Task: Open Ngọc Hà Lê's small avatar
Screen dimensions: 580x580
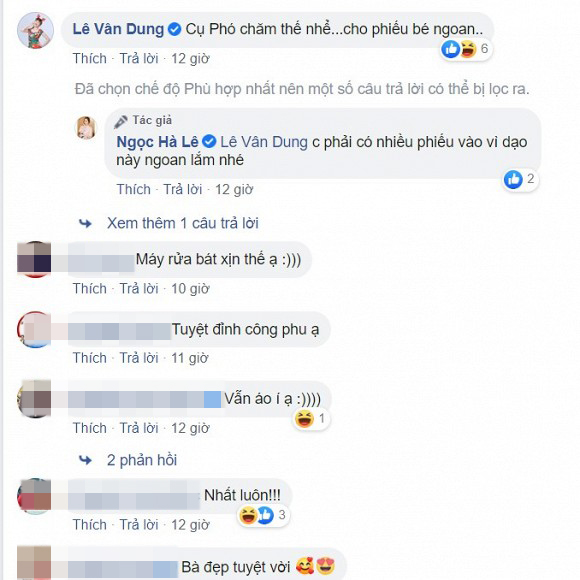Action: click(86, 127)
